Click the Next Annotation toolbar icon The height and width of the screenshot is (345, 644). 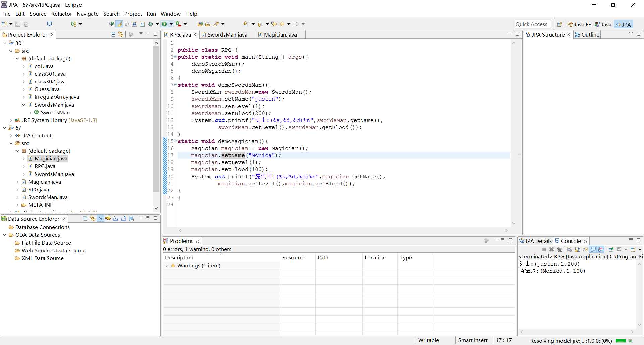246,24
